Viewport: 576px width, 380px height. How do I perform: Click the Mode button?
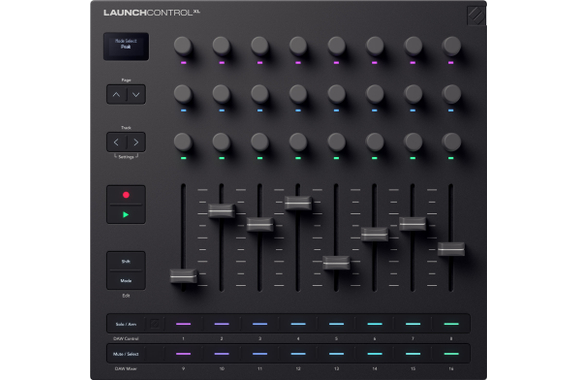click(x=126, y=280)
